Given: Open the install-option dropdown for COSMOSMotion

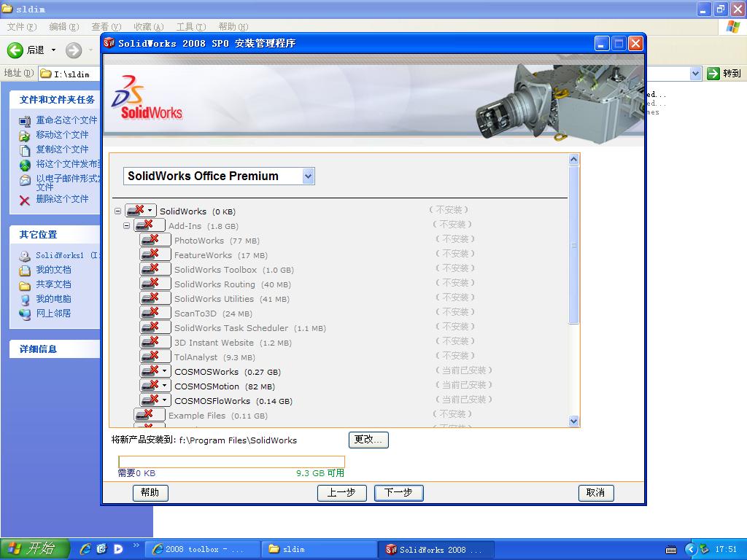Looking at the screenshot, I should point(164,386).
